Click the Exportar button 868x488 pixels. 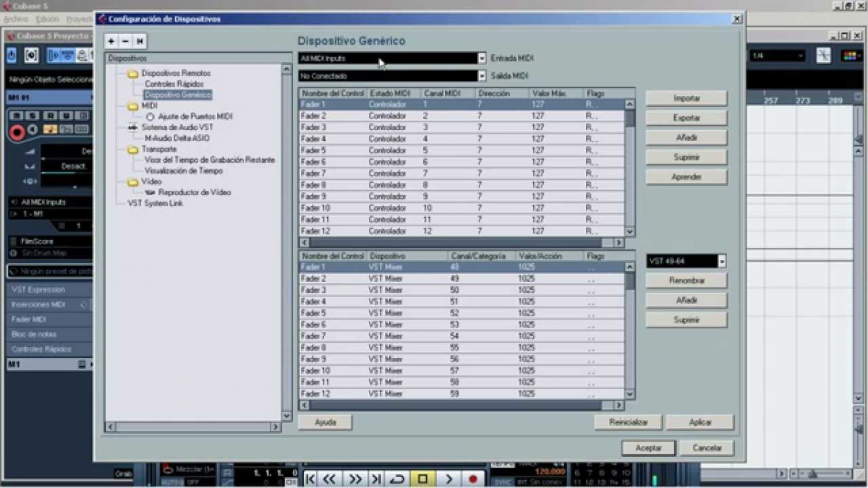(x=686, y=118)
